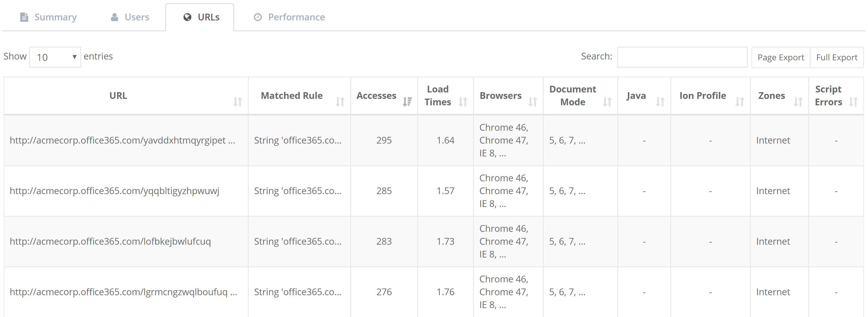Go to the Performance tab
Viewport: 868px width, 317px height.
click(289, 17)
